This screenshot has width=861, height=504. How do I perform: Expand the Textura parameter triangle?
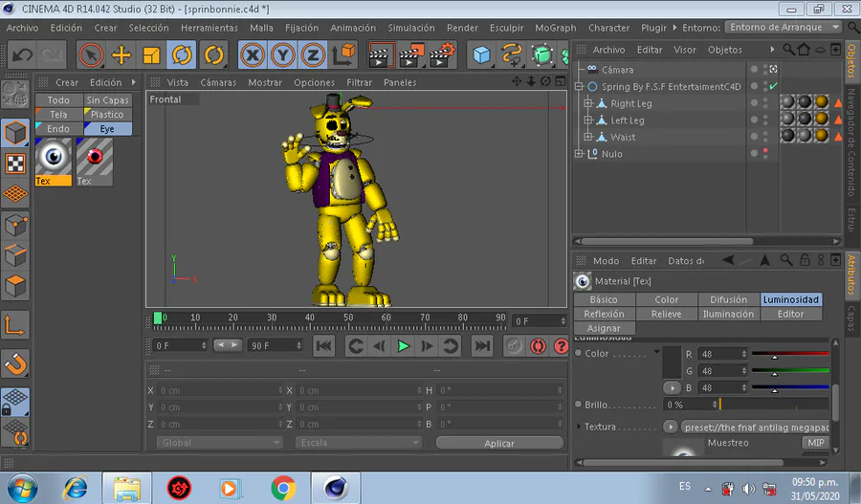coord(578,427)
